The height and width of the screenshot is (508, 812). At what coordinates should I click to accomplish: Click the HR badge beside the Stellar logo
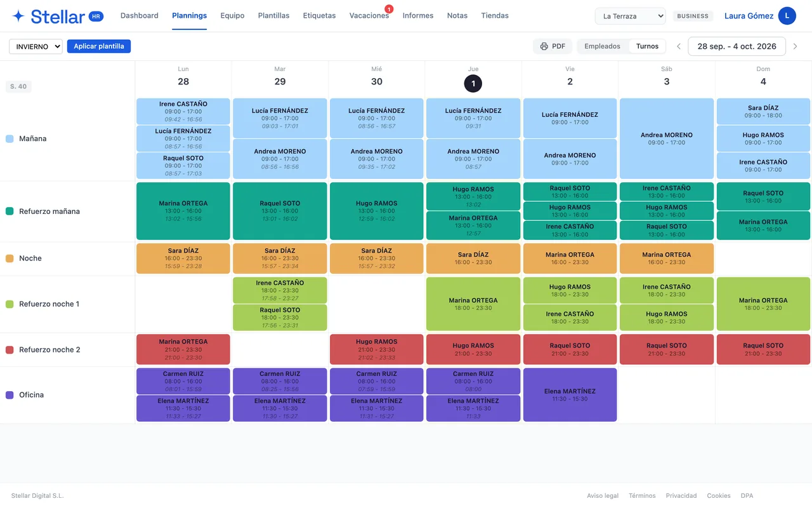click(96, 16)
